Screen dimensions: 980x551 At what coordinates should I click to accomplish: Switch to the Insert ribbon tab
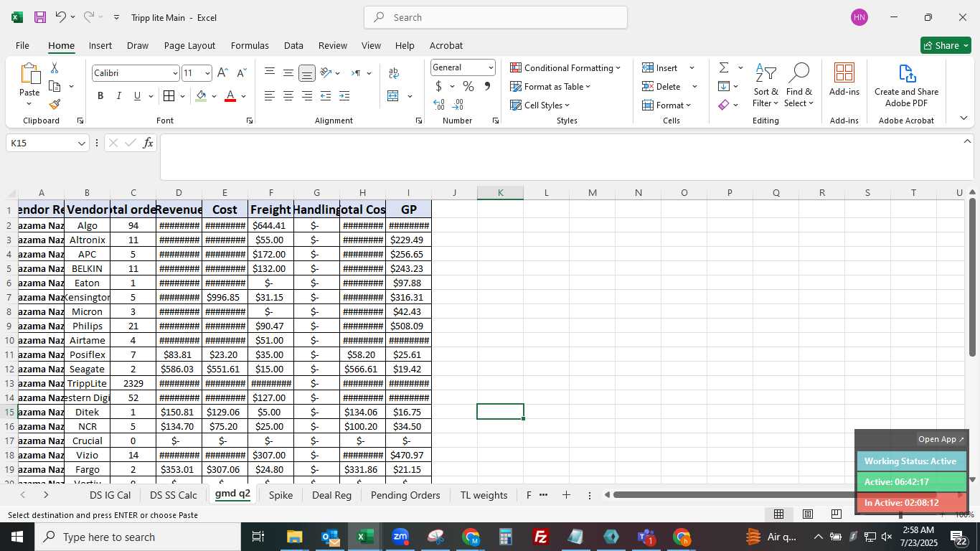(100, 45)
